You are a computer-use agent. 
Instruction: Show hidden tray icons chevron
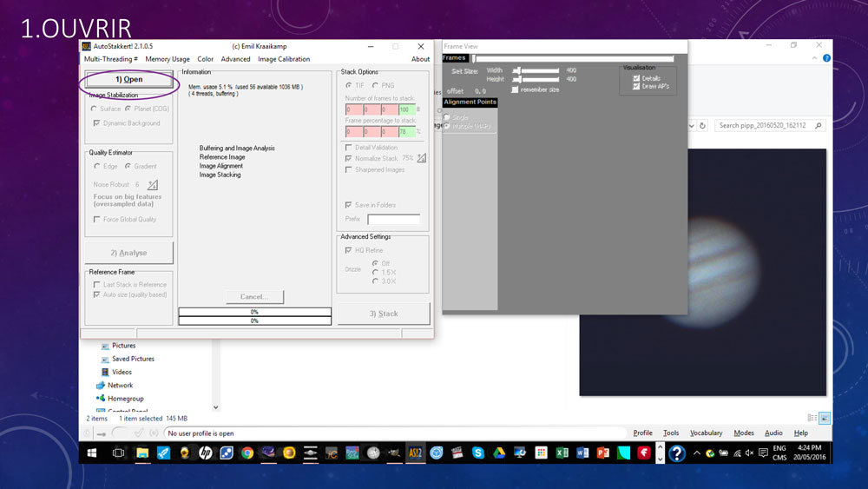[697, 453]
